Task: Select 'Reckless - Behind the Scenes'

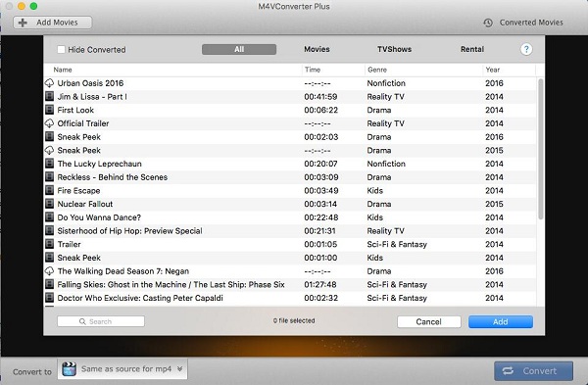Action: (290, 177)
